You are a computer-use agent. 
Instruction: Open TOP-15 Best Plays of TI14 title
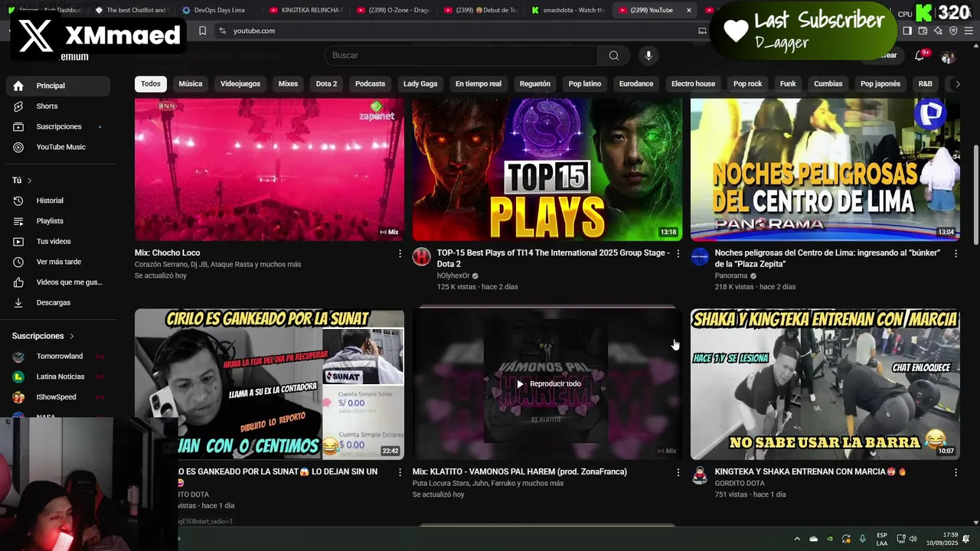[x=553, y=258]
